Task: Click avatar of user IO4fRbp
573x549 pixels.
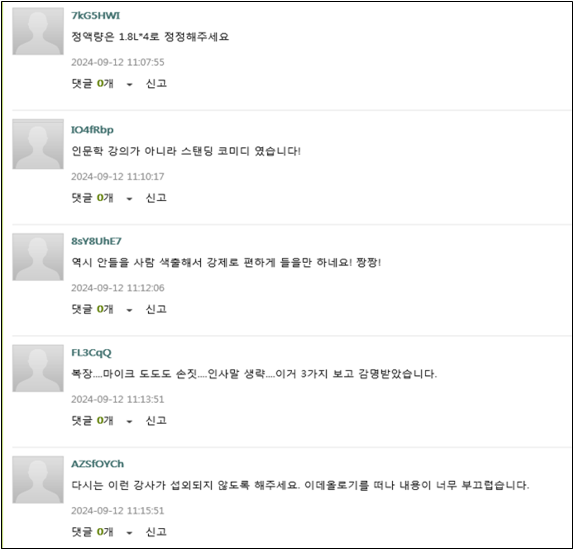Action: [x=38, y=144]
